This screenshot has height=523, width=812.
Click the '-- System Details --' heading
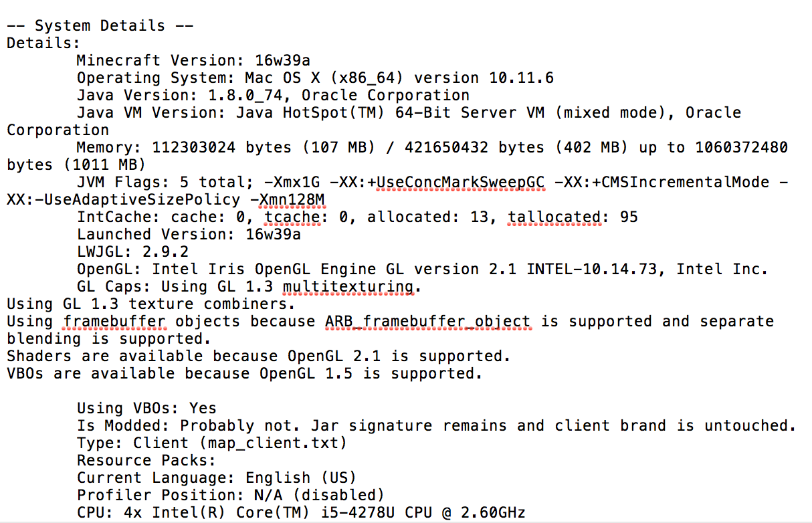click(100, 26)
